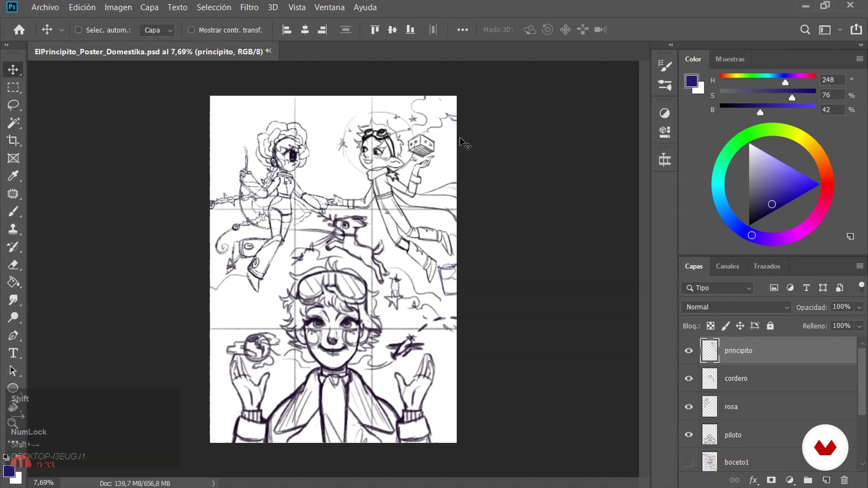Open the search magnifier in options bar
This screenshot has width=868, height=488.
(805, 30)
